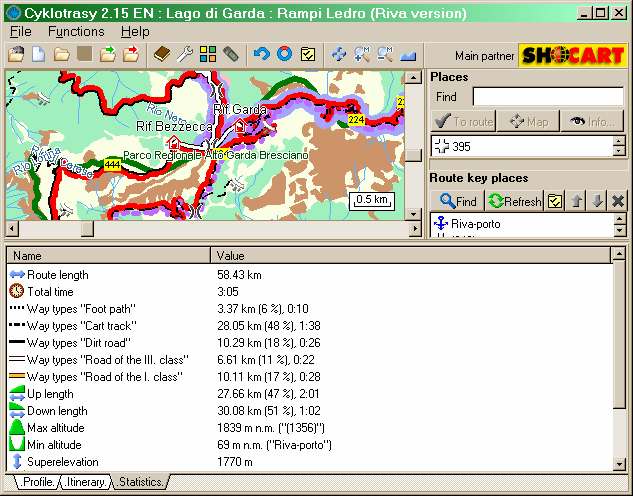Delete key place with X icon
Image resolution: width=633 pixels, height=496 pixels.
click(618, 201)
